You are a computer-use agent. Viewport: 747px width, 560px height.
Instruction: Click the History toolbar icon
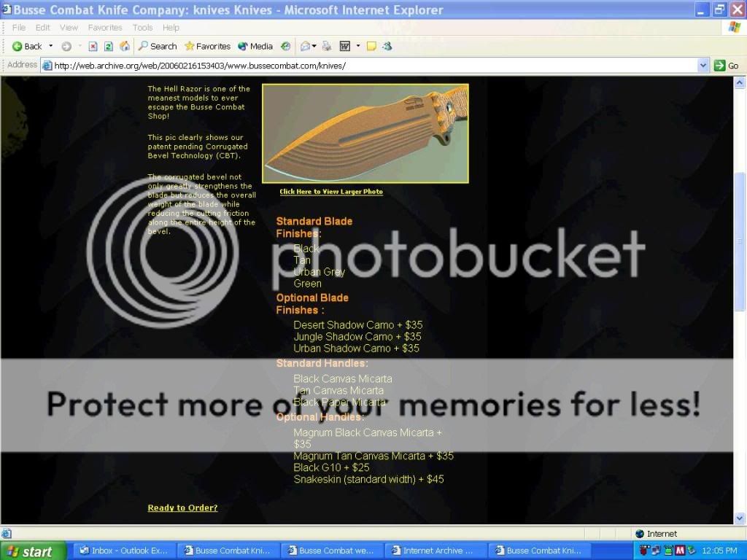(286, 46)
